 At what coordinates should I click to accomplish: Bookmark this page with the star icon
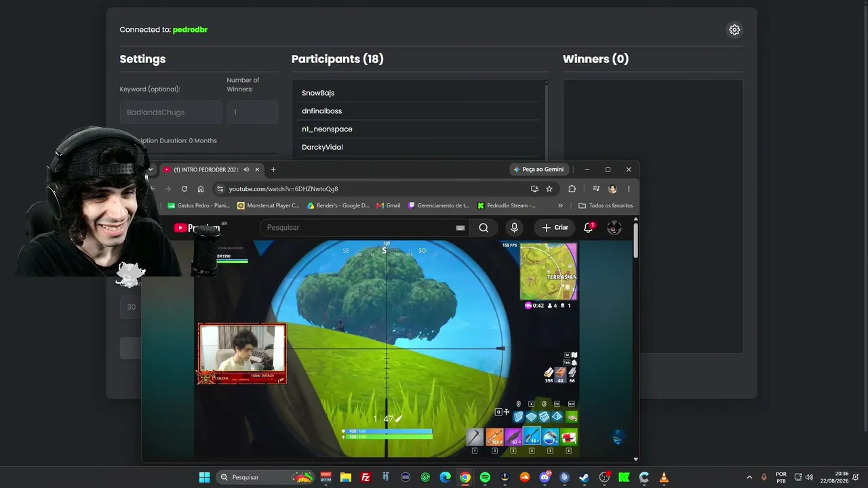[549, 189]
